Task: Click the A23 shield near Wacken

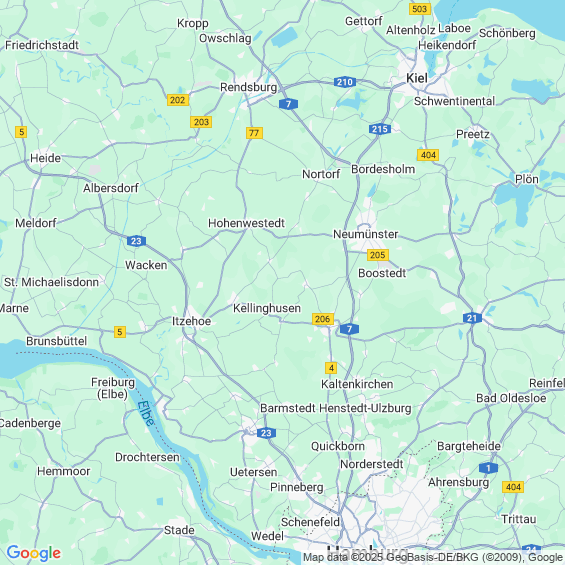Action: [x=136, y=241]
